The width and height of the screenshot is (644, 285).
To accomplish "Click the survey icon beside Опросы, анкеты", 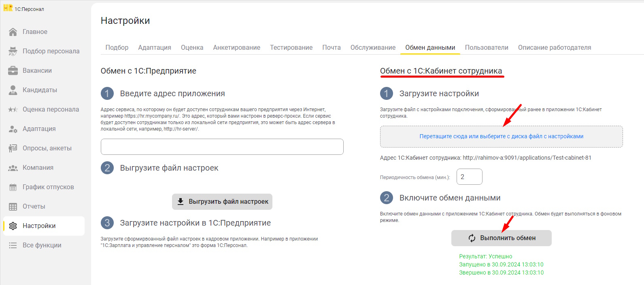I will (x=13, y=148).
